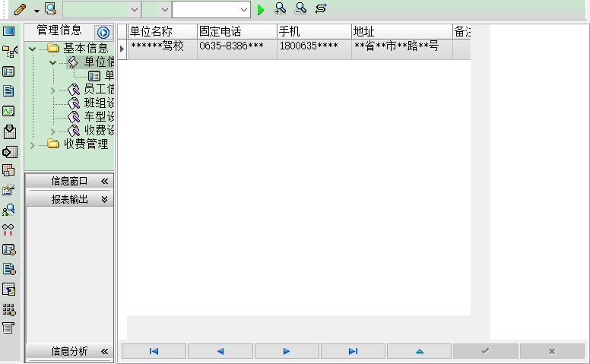Click the overlapping colored grids icon
Viewport: 590px width, 364px height.
8,170
